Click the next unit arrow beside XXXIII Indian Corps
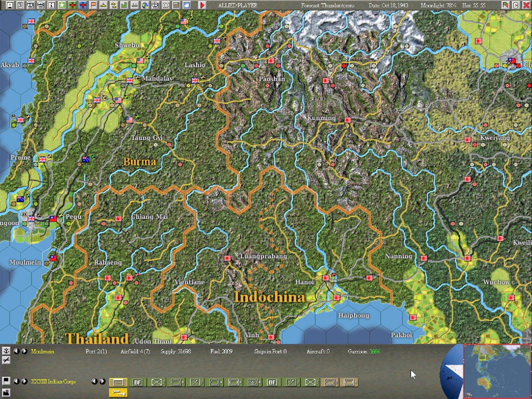 tap(24, 381)
